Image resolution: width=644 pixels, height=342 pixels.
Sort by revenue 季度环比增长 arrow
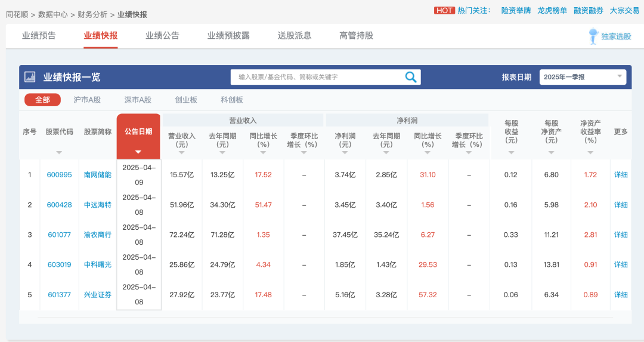tap(304, 153)
